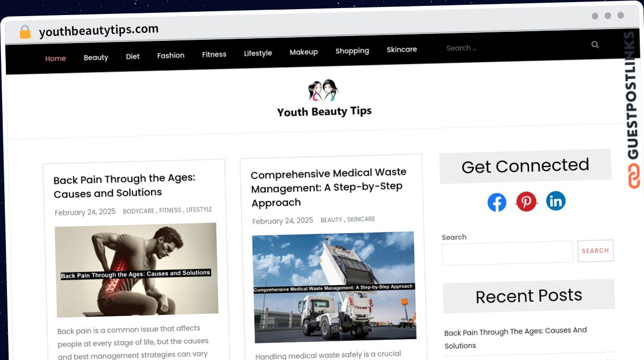Click the BODYCARE category tag
644x360 pixels.
click(138, 211)
